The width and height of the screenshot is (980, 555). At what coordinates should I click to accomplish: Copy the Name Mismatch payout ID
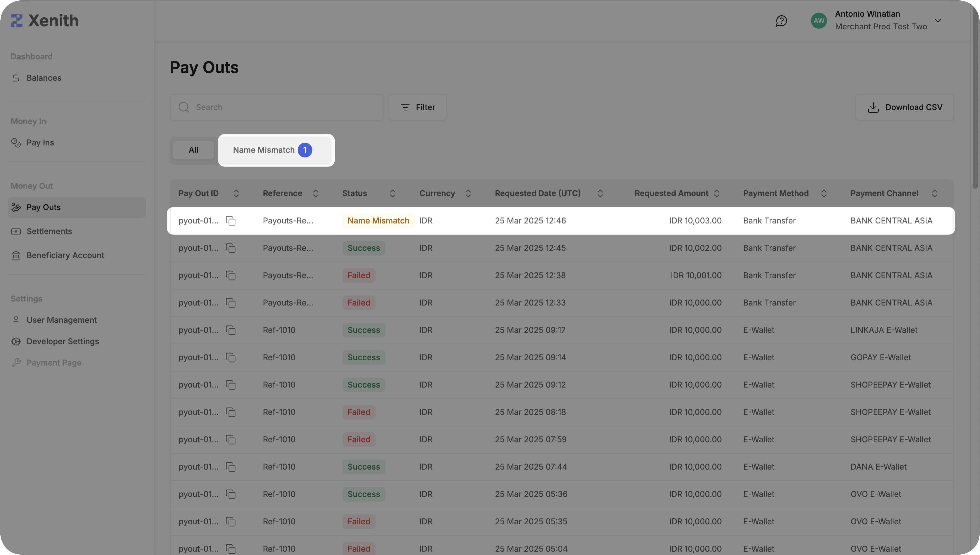[x=231, y=221]
